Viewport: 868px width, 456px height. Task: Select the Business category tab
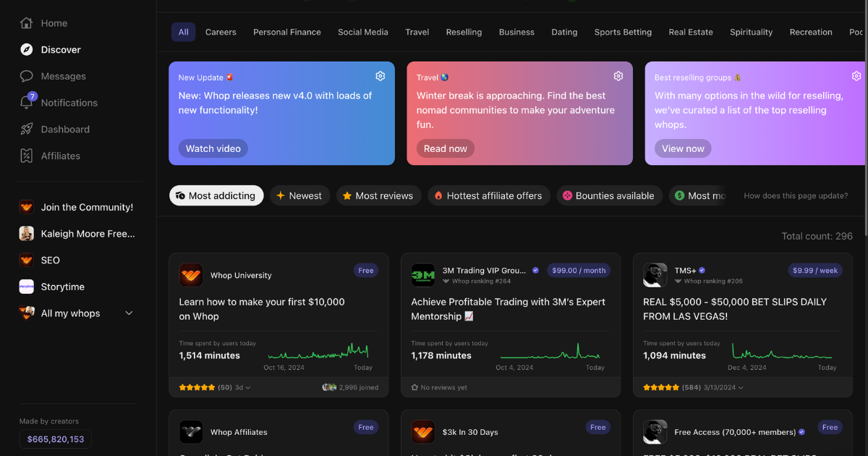[516, 32]
